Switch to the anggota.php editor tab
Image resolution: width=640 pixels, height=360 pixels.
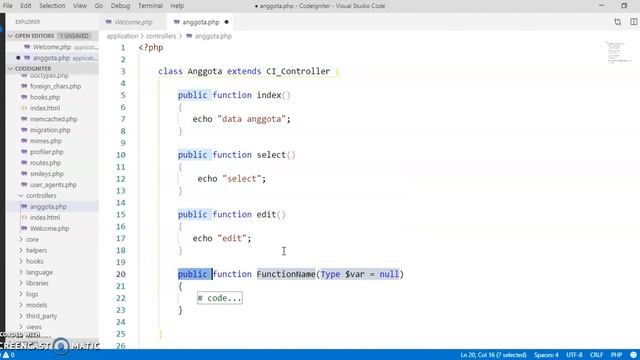200,22
